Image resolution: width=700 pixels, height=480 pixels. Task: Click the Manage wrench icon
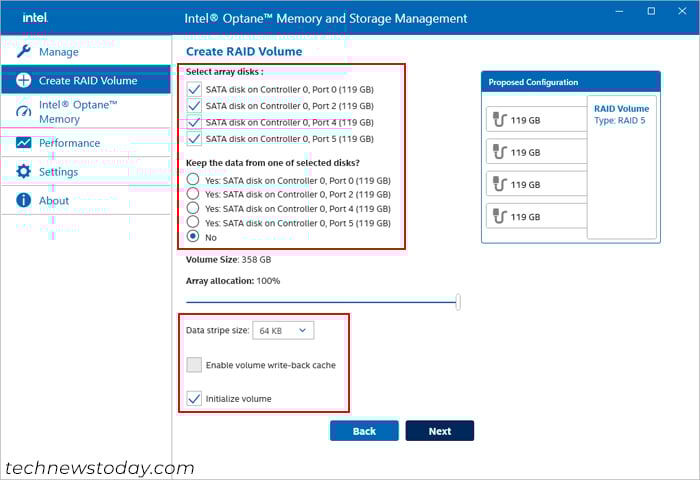pyautogui.click(x=24, y=52)
